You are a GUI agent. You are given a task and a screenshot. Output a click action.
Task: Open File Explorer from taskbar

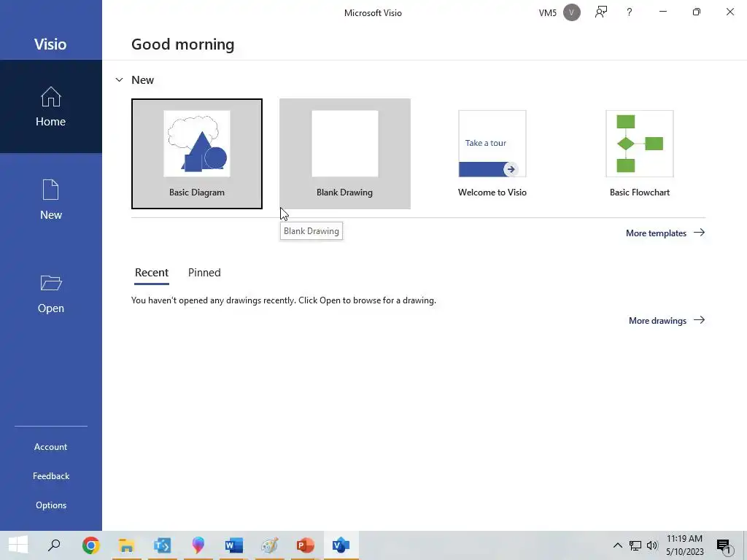click(x=126, y=545)
